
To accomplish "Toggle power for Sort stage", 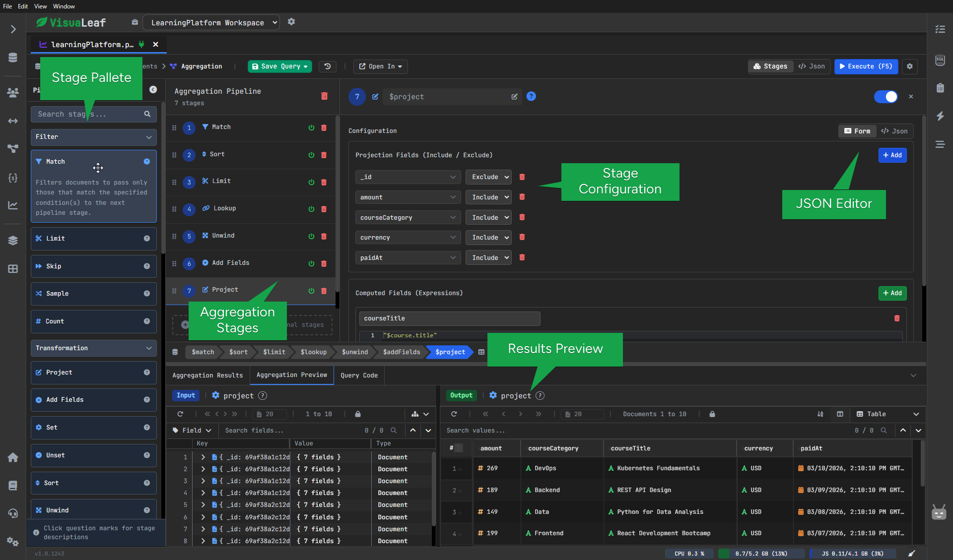I will (311, 155).
